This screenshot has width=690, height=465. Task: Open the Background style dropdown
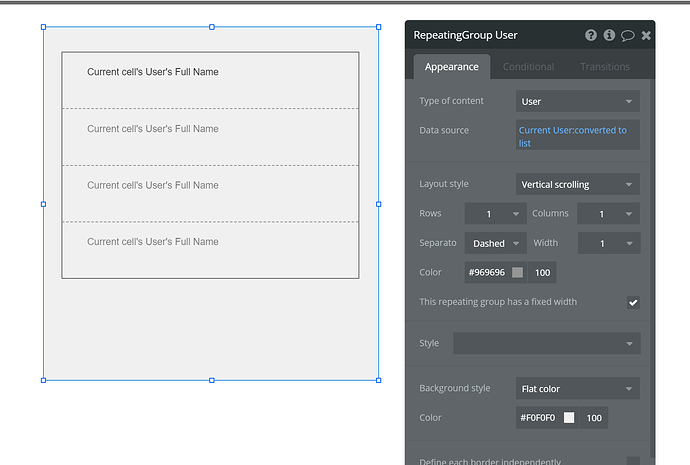point(577,388)
